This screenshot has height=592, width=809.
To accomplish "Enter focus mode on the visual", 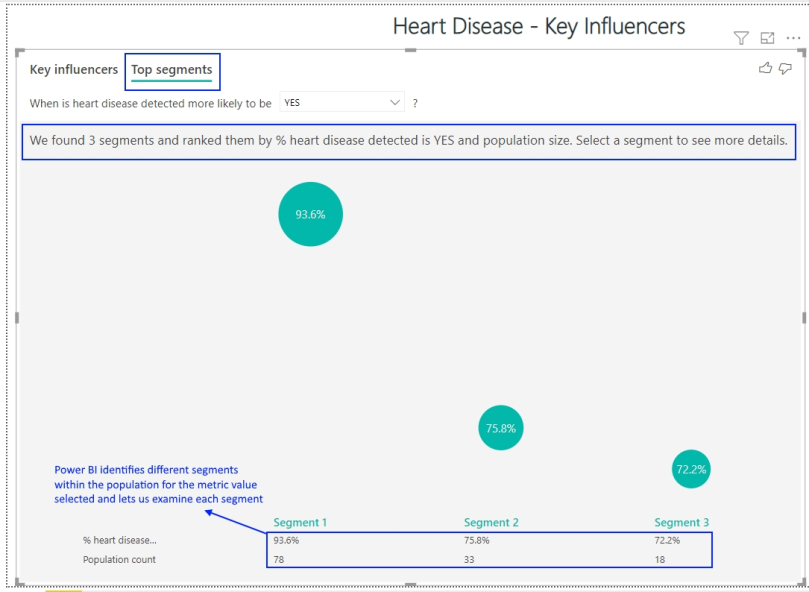I will [x=766, y=38].
